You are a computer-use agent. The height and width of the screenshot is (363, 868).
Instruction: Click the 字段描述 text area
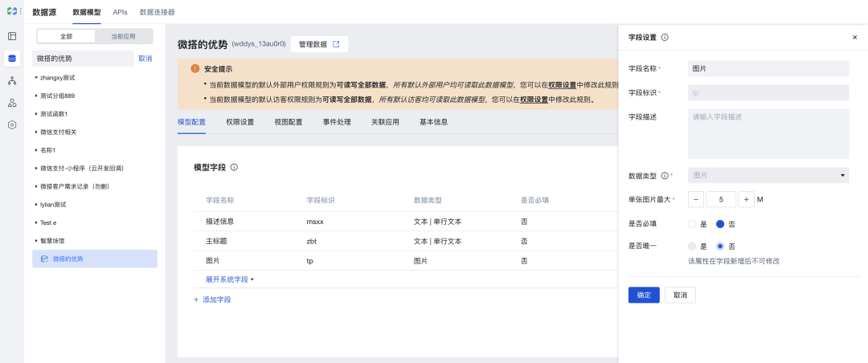pyautogui.click(x=768, y=134)
